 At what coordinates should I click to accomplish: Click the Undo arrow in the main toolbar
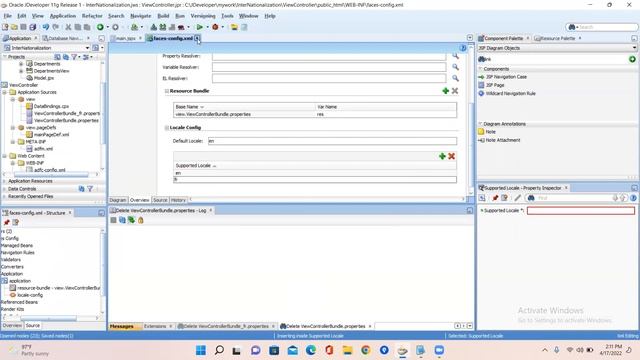[46, 27]
